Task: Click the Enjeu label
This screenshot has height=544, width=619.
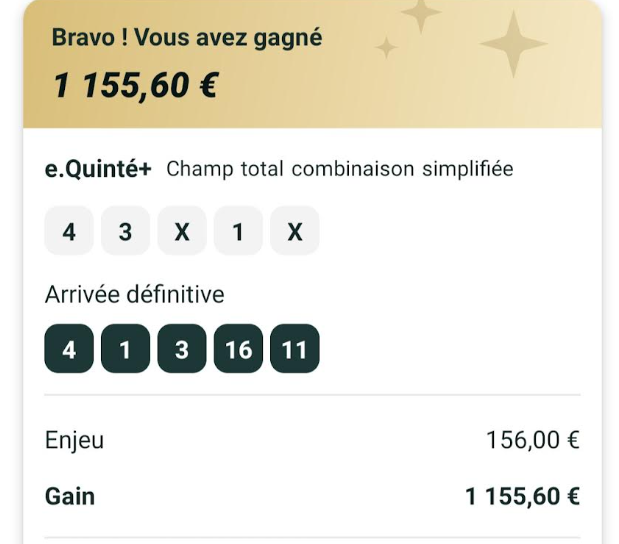Action: [x=75, y=440]
